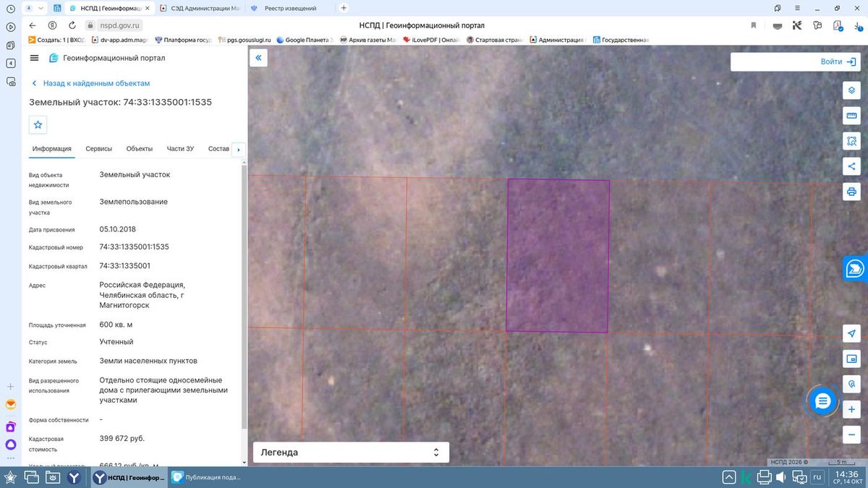Click the information panel scrollbar
The image size is (868, 488).
[x=244, y=298]
